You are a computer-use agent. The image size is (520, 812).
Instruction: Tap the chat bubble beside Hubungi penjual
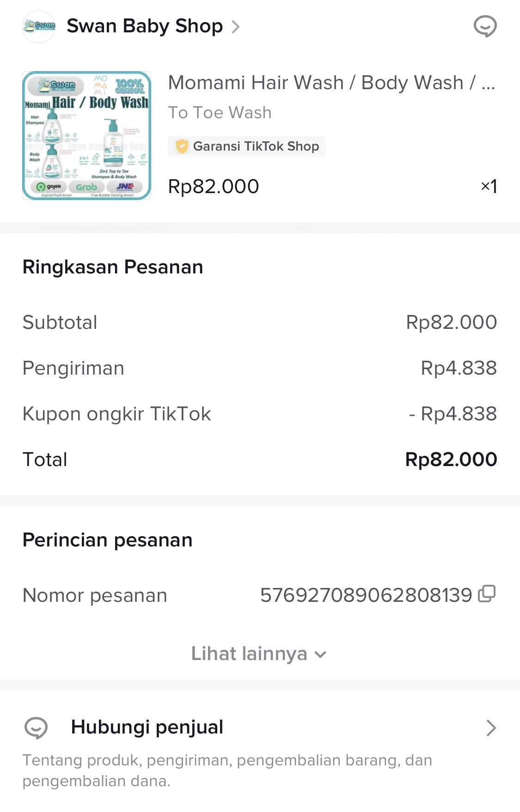tap(36, 728)
